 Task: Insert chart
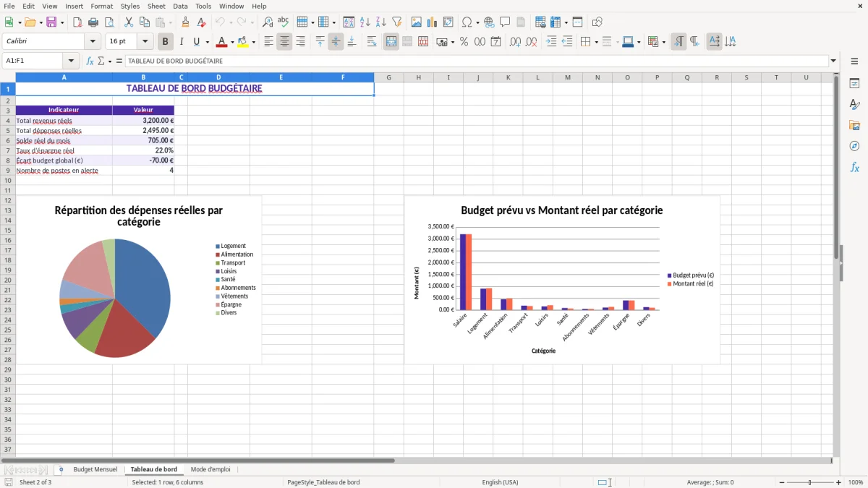tap(432, 22)
